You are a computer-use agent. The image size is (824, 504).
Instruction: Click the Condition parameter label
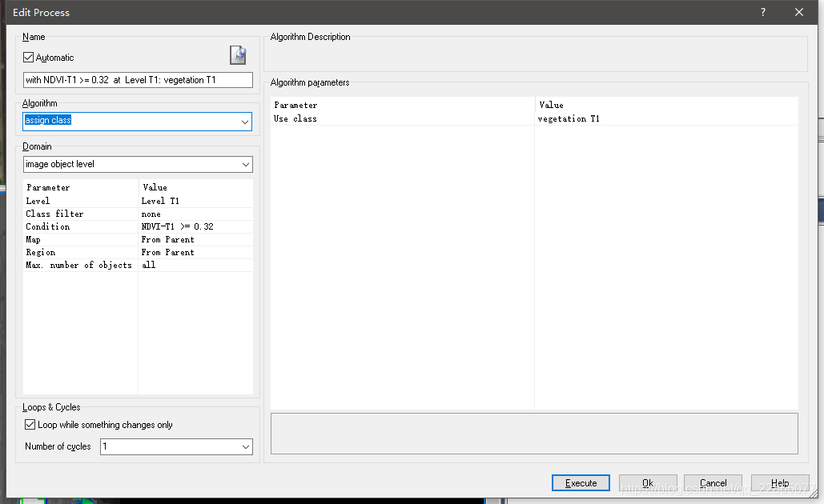(48, 226)
